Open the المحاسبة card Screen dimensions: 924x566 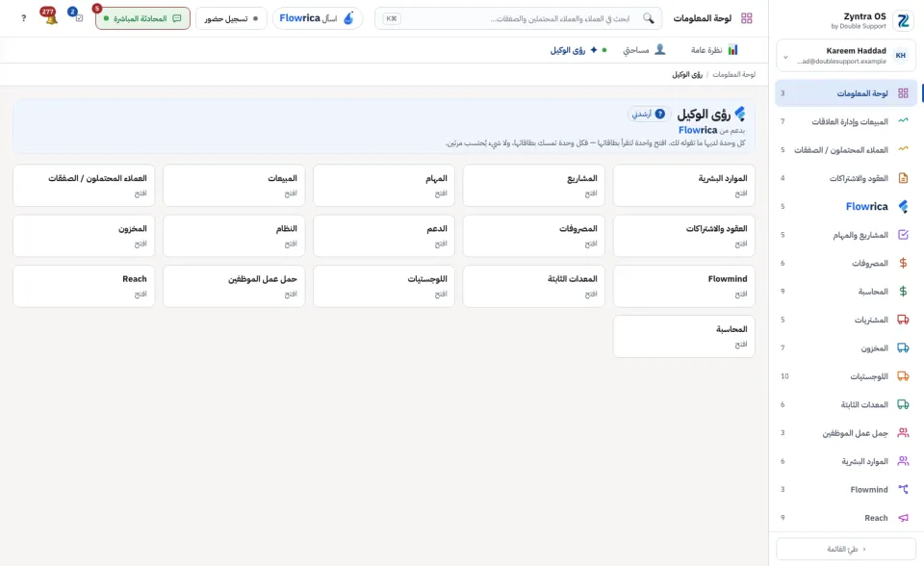click(684, 337)
